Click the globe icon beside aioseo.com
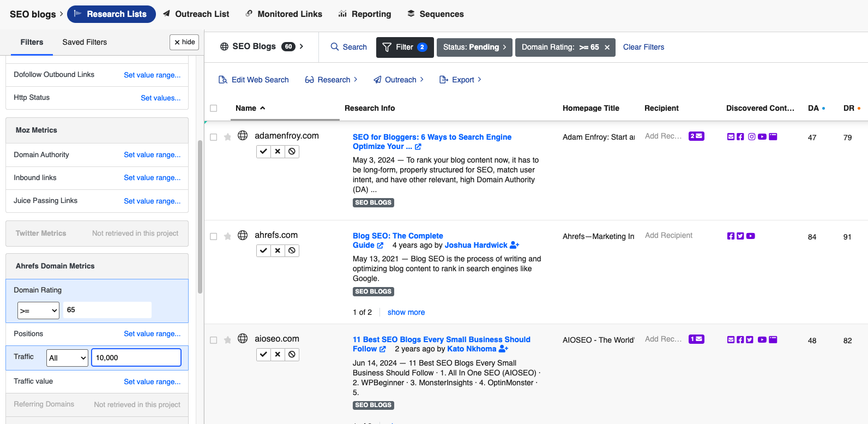 pos(243,339)
